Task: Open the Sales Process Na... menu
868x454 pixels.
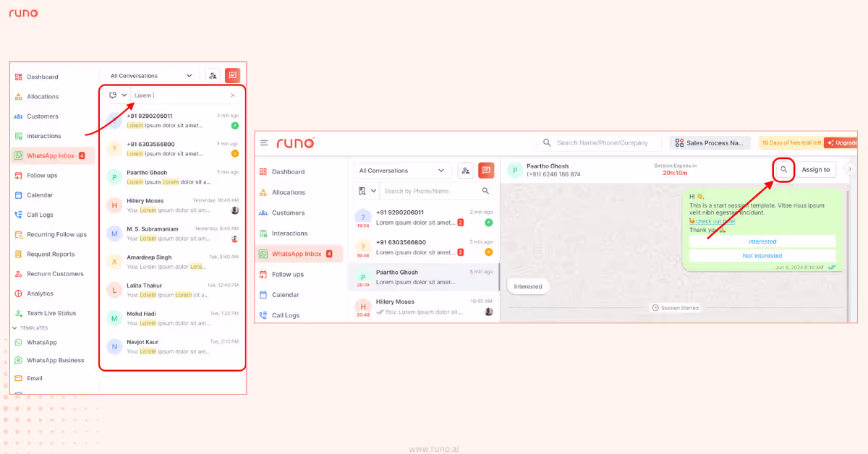Action: pyautogui.click(x=710, y=142)
